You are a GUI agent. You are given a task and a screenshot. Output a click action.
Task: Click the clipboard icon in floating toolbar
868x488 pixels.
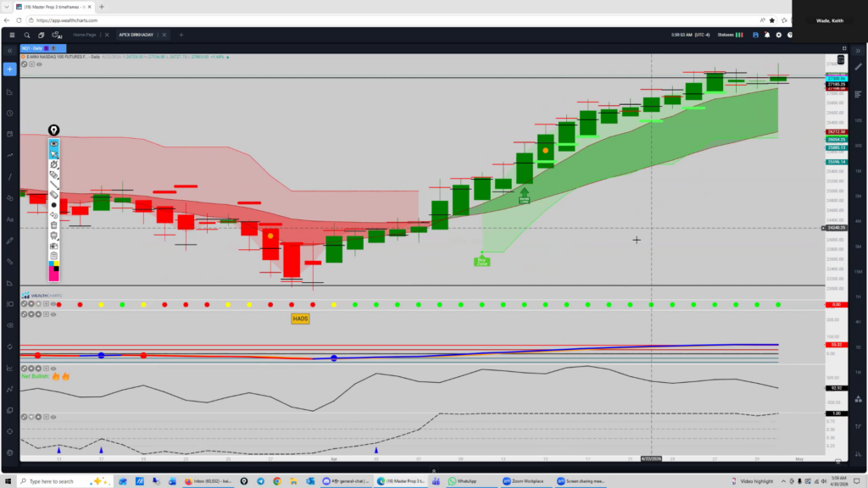(53, 256)
